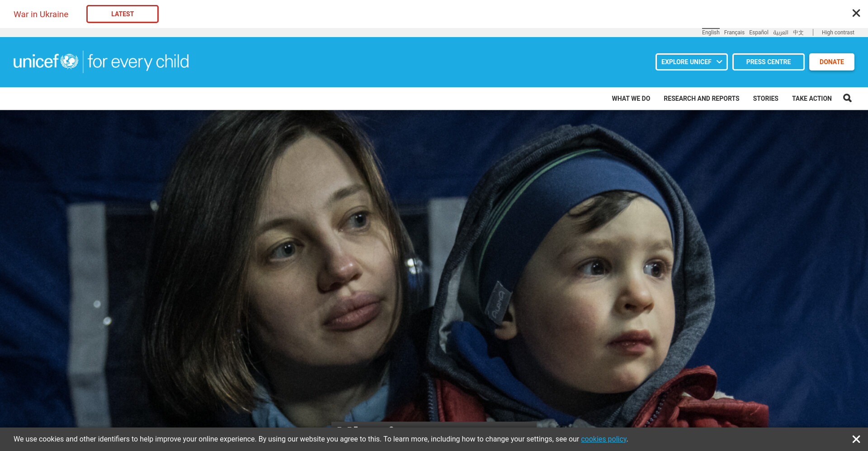Open the Take Action menu

point(811,99)
